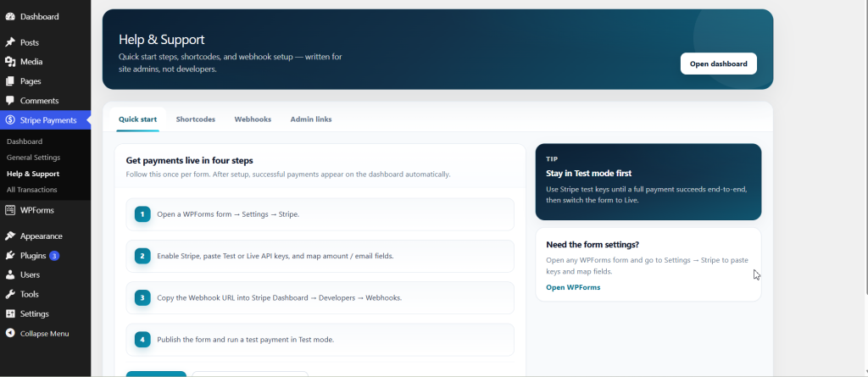Click the Pages icon in sidebar
868x377 pixels.
(10, 81)
